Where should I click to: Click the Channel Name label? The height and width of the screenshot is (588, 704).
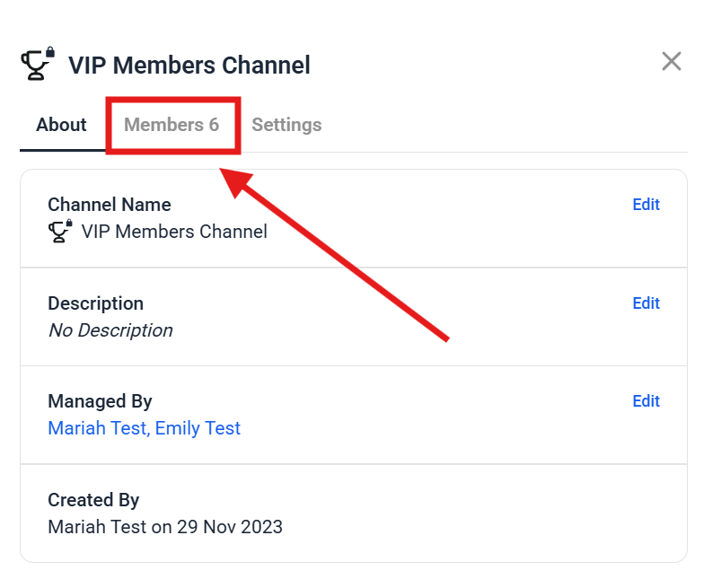point(109,205)
